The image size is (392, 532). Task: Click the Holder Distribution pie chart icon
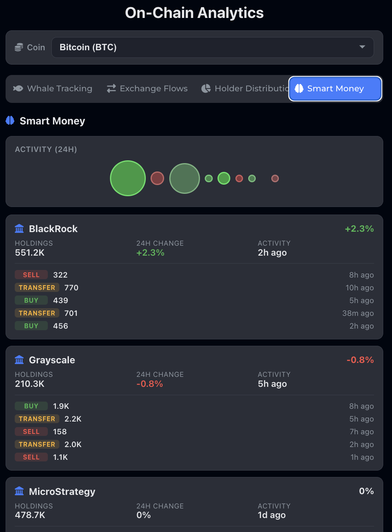tap(206, 89)
